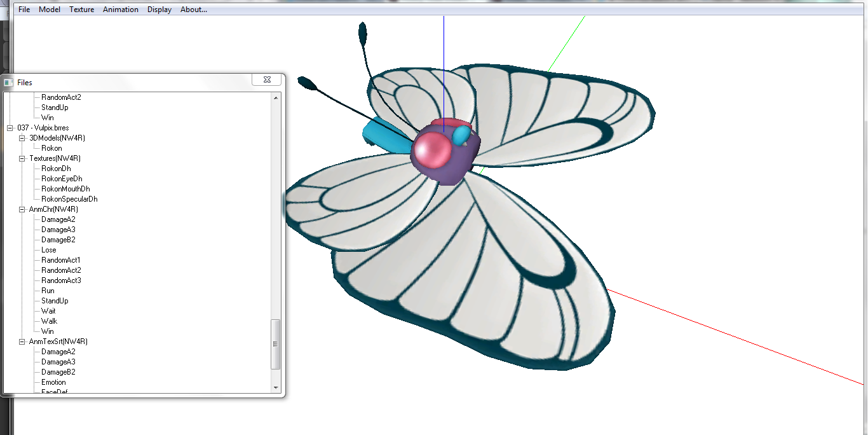Open the Texture menu
The width and height of the screenshot is (868, 435).
coord(81,10)
